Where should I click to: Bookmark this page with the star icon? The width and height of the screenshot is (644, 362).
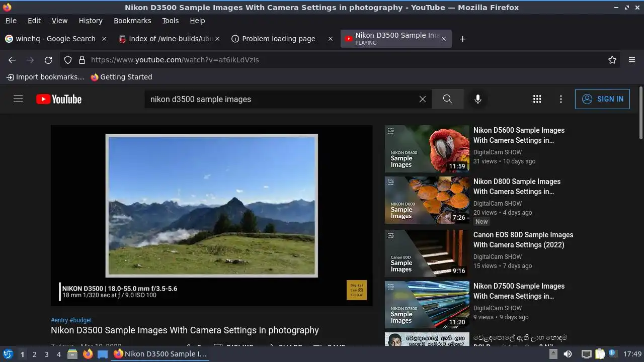[612, 60]
